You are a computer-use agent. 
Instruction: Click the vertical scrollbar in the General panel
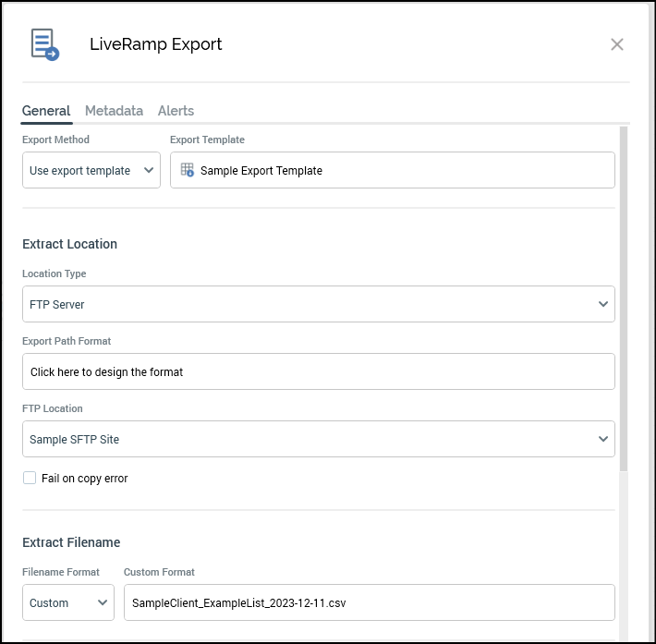tap(624, 296)
